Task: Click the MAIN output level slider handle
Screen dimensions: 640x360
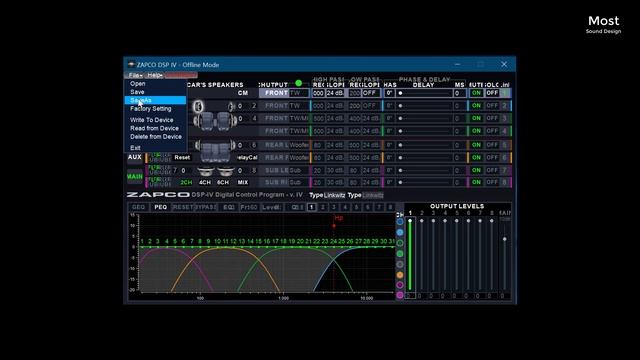Action: (505, 239)
